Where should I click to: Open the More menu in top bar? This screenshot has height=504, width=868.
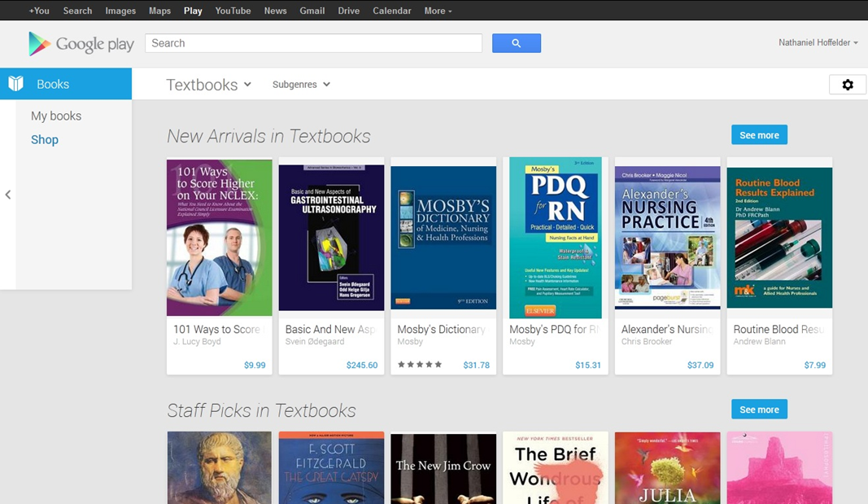[438, 11]
